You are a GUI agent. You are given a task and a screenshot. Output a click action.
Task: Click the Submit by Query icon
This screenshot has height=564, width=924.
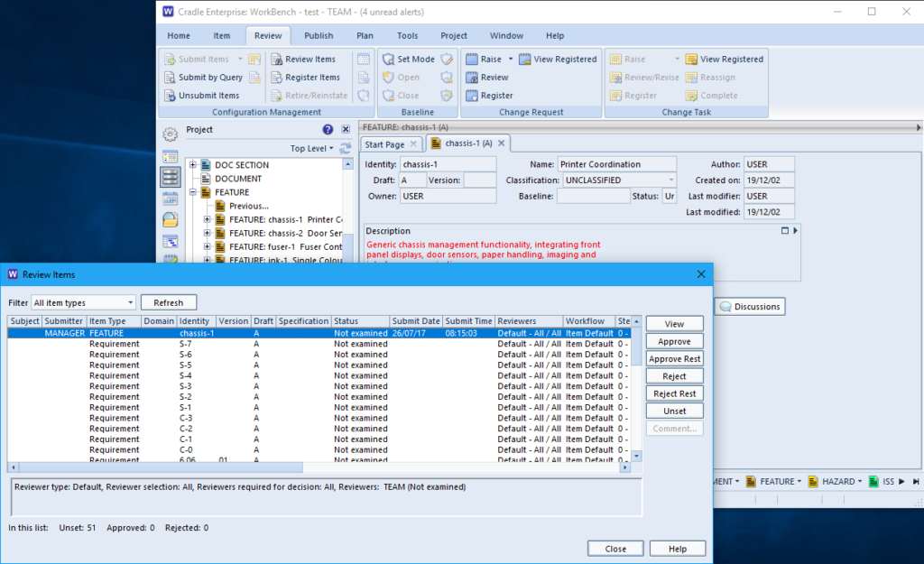pos(170,78)
